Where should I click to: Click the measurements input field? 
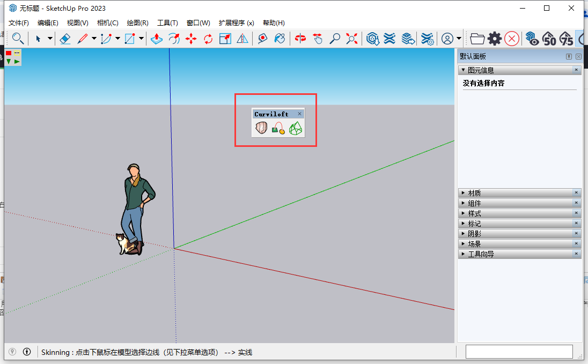click(519, 352)
